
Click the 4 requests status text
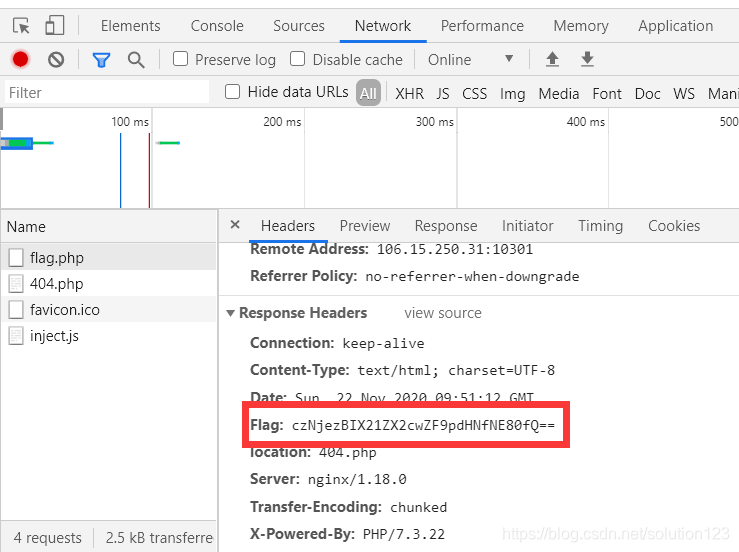pos(48,537)
